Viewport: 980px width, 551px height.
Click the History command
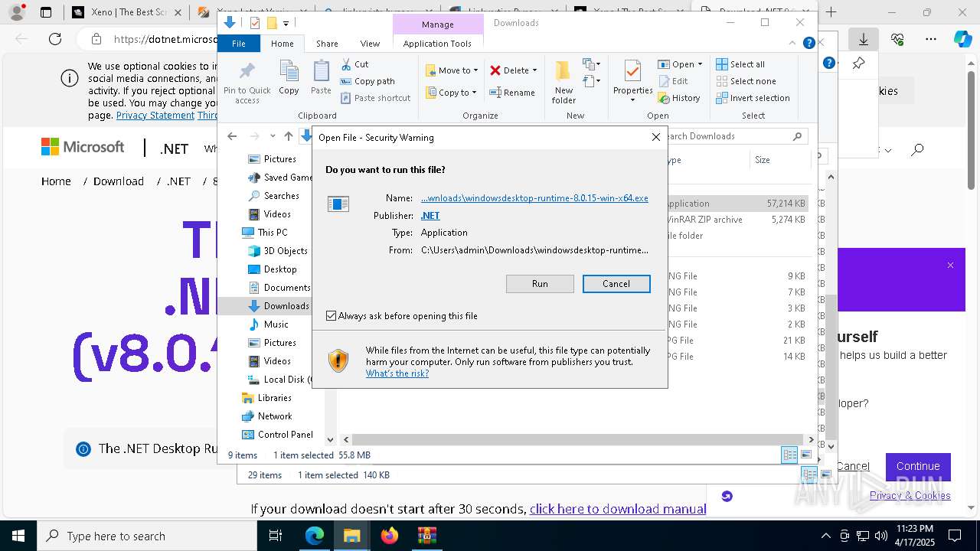678,98
